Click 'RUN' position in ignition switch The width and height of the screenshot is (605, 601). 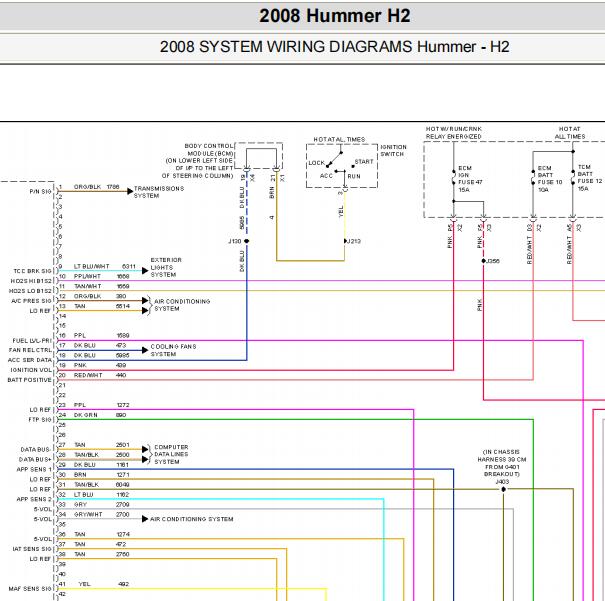(x=354, y=176)
